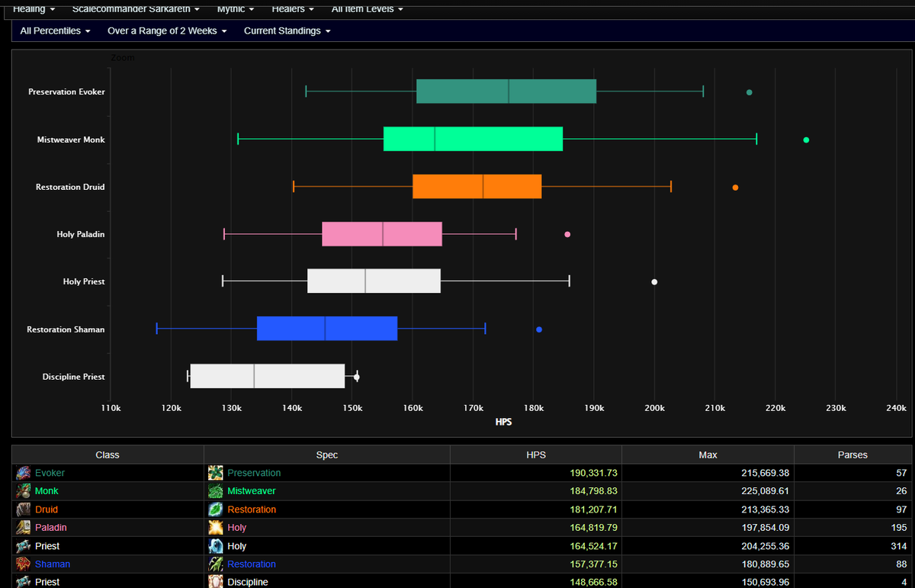Open the Mythic difficulty dropdown
The width and height of the screenshot is (915, 588).
tap(235, 8)
